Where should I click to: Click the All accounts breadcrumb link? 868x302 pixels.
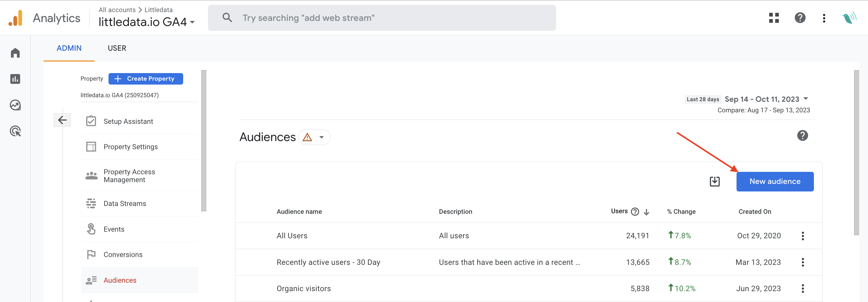pos(117,10)
